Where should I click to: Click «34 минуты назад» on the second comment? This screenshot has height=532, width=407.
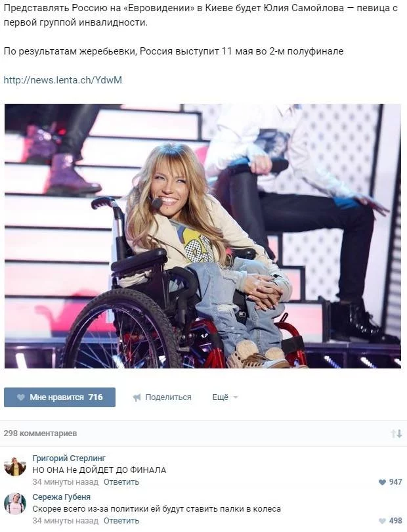66,520
